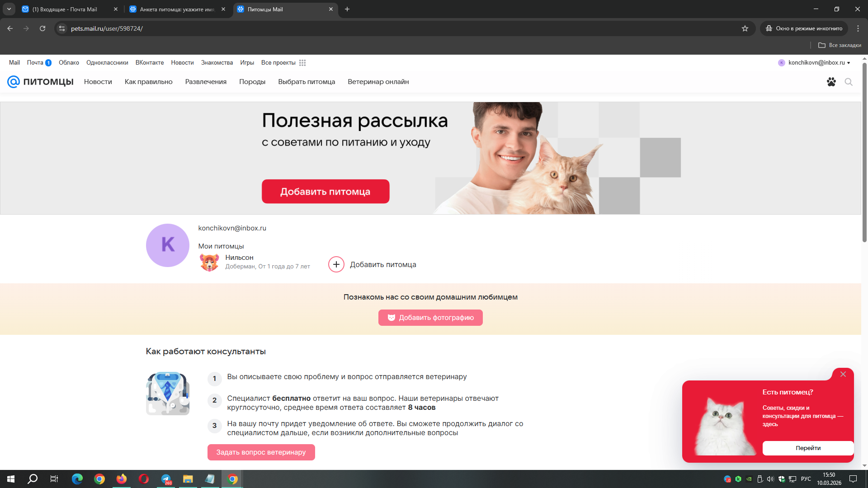Viewport: 868px width, 488px height.
Task: Click the plus circle to add pet
Action: [336, 264]
